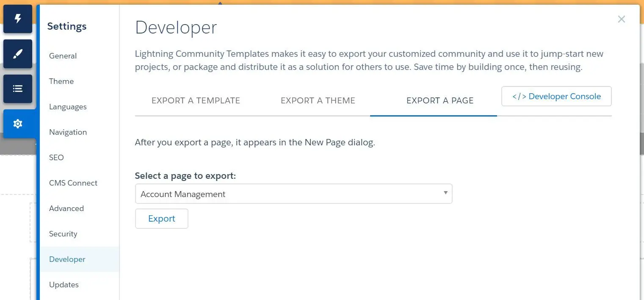Select Navigation in the Settings sidebar
The height and width of the screenshot is (300, 644).
(x=80, y=132)
